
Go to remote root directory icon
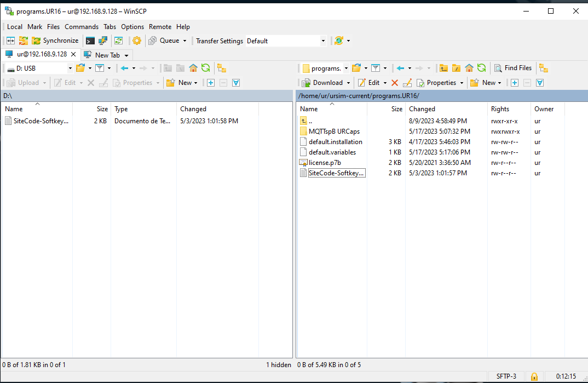[x=457, y=68]
